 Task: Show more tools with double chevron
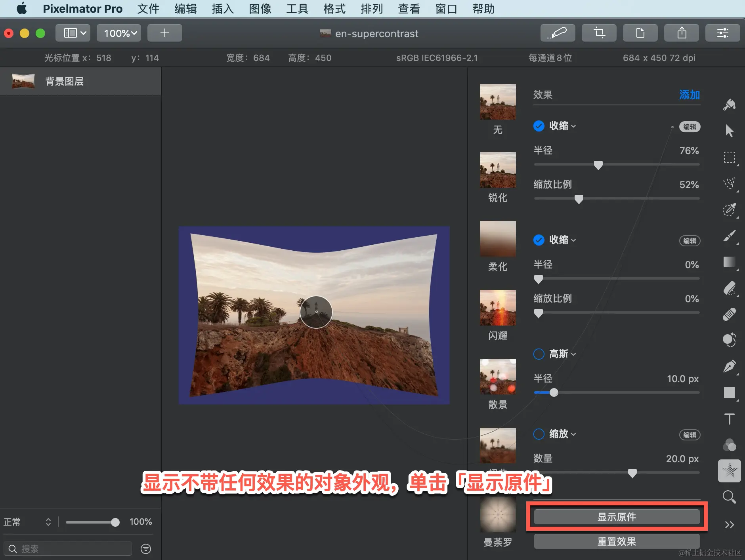click(729, 525)
